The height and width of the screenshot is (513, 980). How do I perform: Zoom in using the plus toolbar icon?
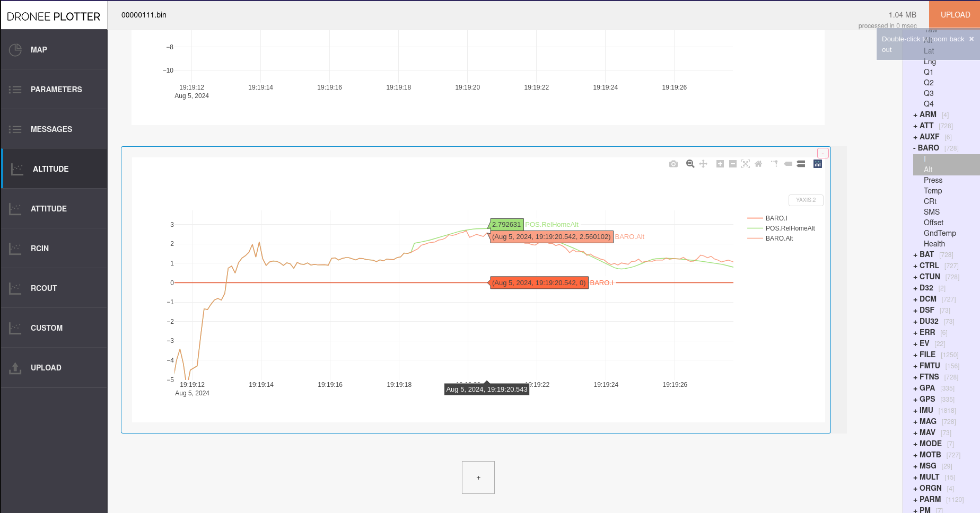(x=720, y=164)
